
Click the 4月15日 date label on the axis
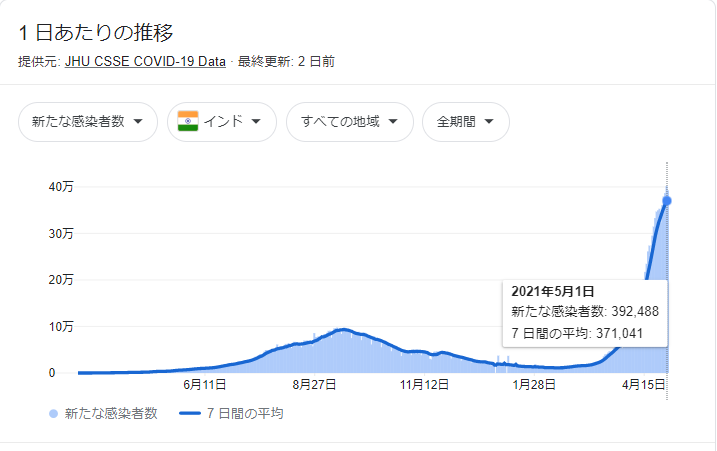tap(643, 385)
